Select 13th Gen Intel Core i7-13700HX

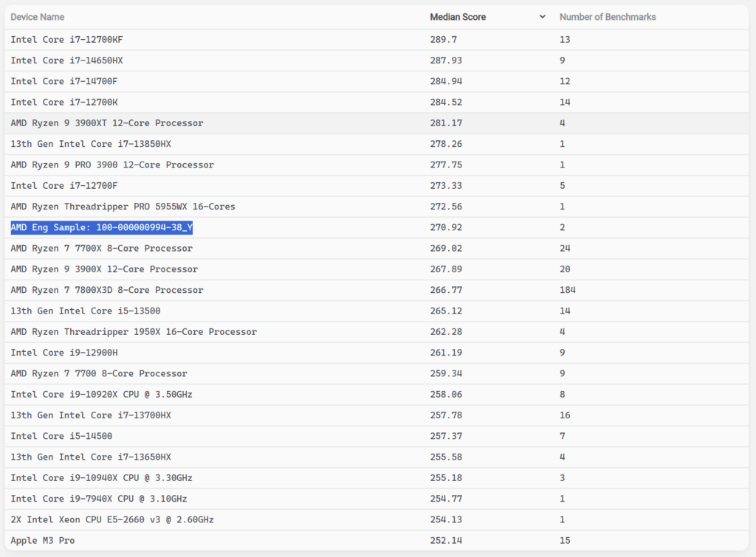click(91, 415)
